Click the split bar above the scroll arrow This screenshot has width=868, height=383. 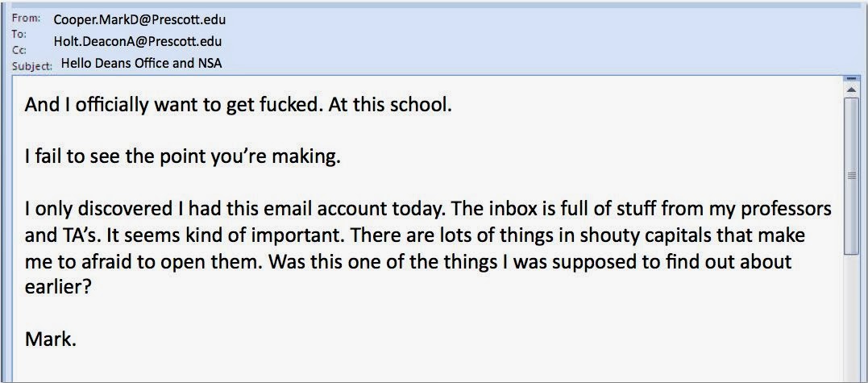click(852, 77)
